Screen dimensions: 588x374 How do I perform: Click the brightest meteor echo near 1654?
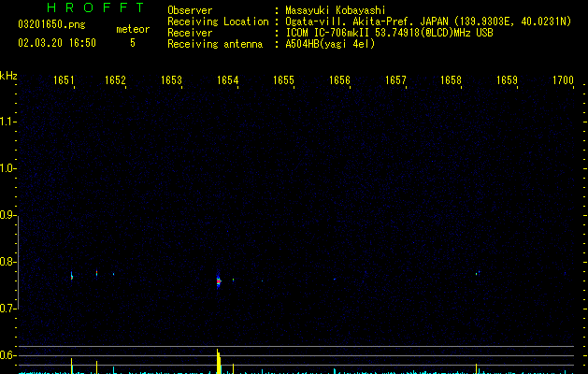tap(219, 280)
